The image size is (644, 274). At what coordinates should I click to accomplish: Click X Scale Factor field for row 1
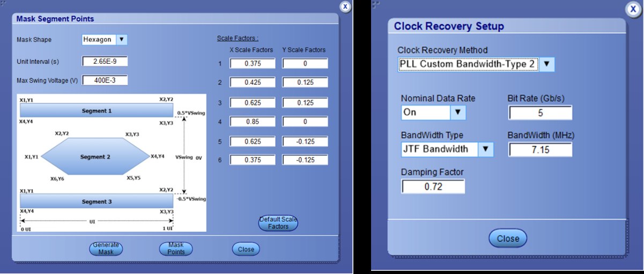click(x=252, y=63)
